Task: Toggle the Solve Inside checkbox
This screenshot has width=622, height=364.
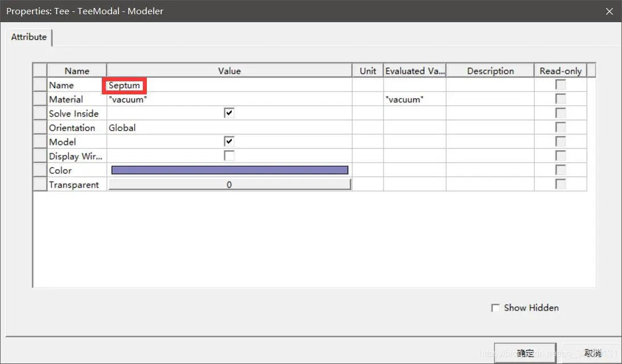Action: click(x=229, y=113)
